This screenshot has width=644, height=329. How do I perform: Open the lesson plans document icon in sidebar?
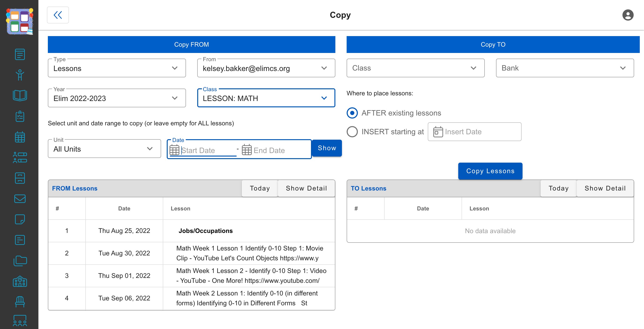20,54
